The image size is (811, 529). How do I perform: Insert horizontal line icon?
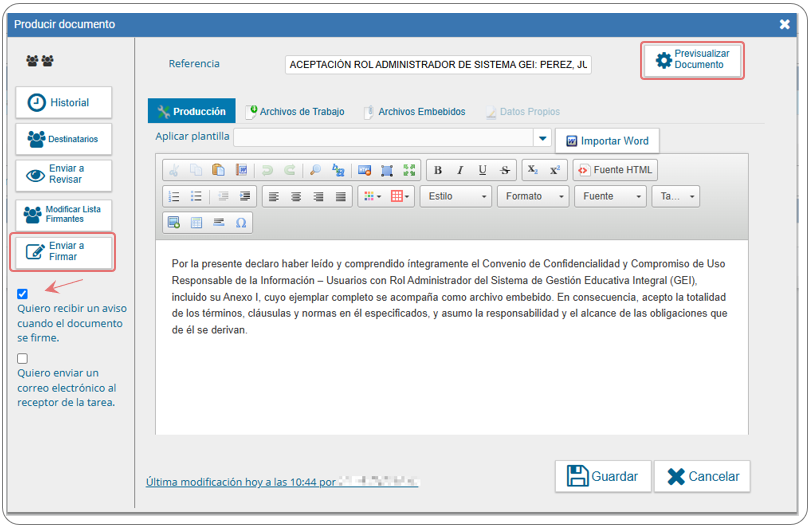219,223
